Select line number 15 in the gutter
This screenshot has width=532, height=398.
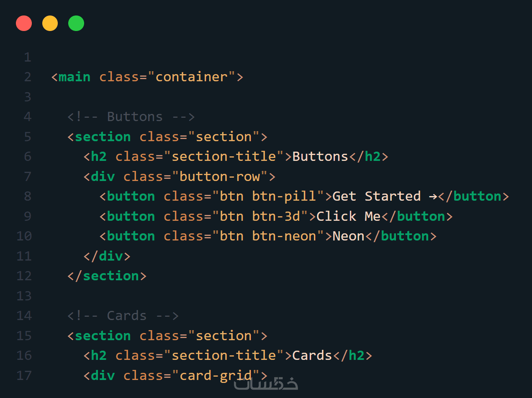[24, 336]
